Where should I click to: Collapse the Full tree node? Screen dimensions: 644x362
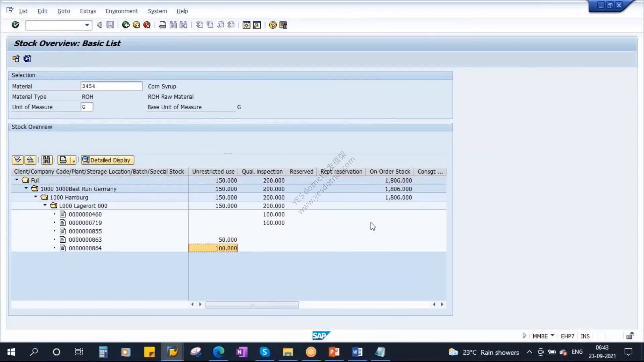click(17, 180)
